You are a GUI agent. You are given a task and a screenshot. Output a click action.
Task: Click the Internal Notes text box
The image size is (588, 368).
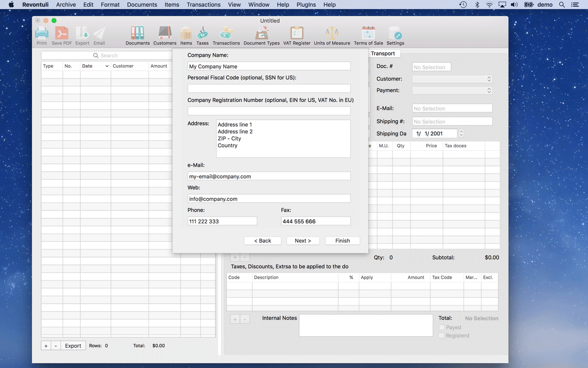(366, 325)
